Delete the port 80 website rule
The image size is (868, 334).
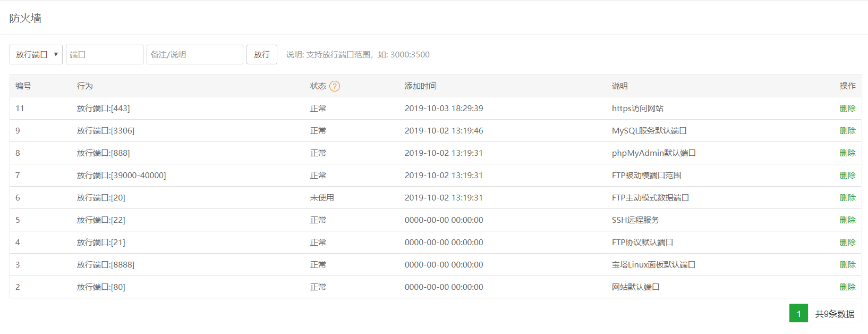point(847,287)
